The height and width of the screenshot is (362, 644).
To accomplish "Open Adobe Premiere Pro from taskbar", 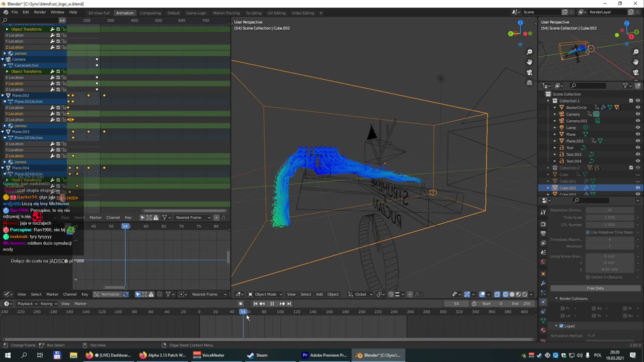I will pos(325,355).
